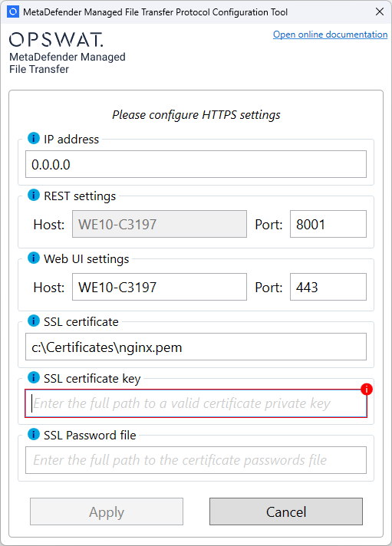Screen dimensions: 392x546
Task: Focus the SSL certificate key field
Action: pyautogui.click(x=196, y=403)
